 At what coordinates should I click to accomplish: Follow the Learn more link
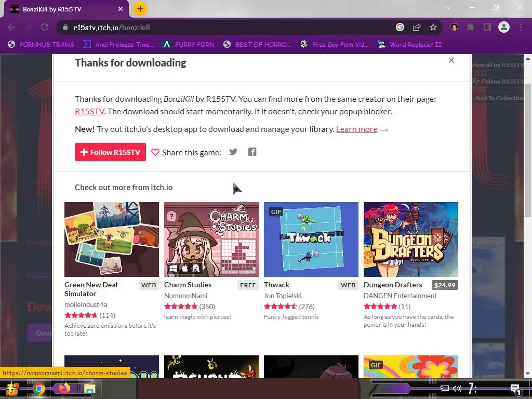coord(356,129)
